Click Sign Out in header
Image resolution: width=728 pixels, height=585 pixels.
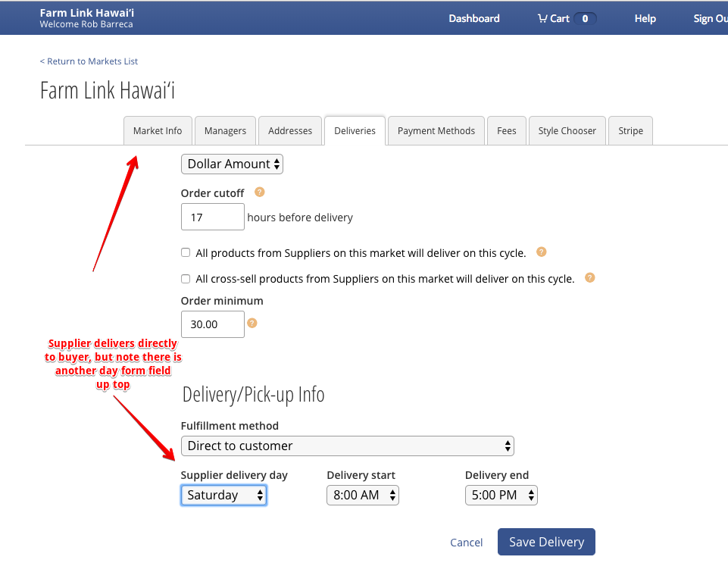coord(711,19)
